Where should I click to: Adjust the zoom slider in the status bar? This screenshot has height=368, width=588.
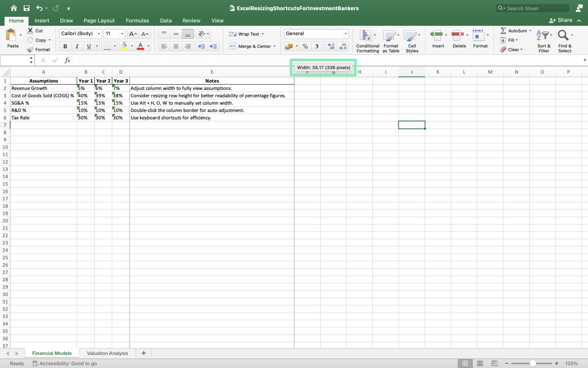point(532,363)
